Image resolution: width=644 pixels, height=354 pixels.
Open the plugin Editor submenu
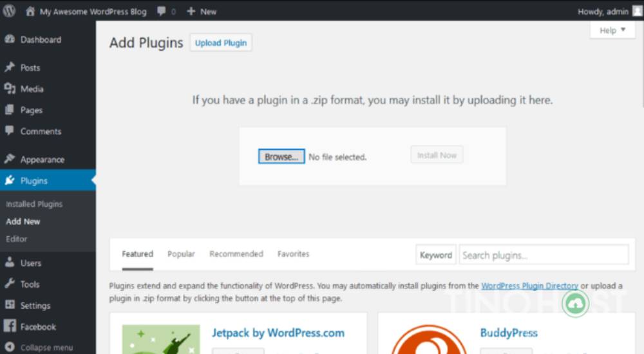(x=17, y=239)
